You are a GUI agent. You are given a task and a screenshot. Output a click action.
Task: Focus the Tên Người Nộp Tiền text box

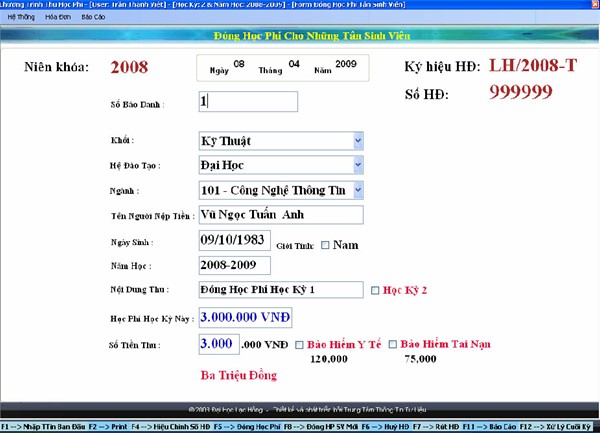pyautogui.click(x=280, y=214)
